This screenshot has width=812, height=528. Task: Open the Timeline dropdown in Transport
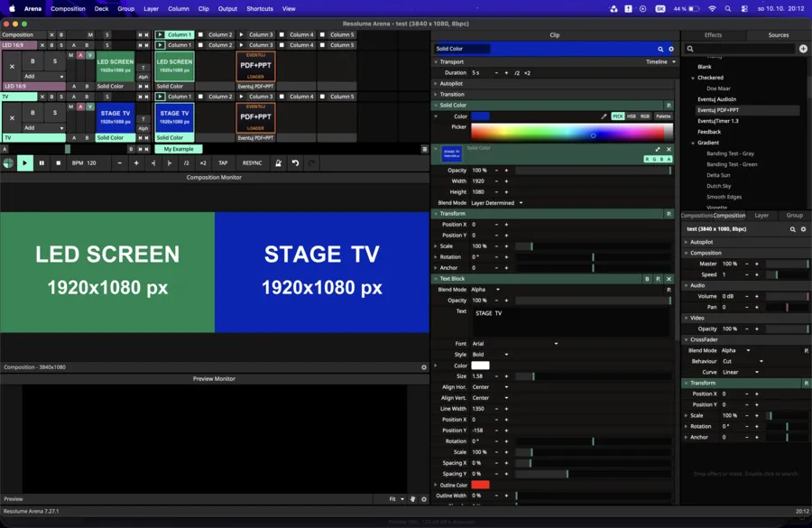pos(660,61)
